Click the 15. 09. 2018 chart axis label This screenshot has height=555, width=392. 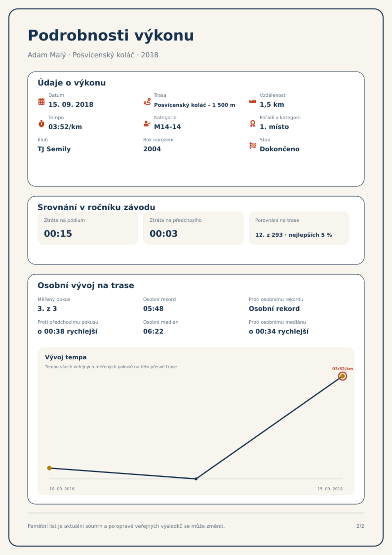(330, 489)
